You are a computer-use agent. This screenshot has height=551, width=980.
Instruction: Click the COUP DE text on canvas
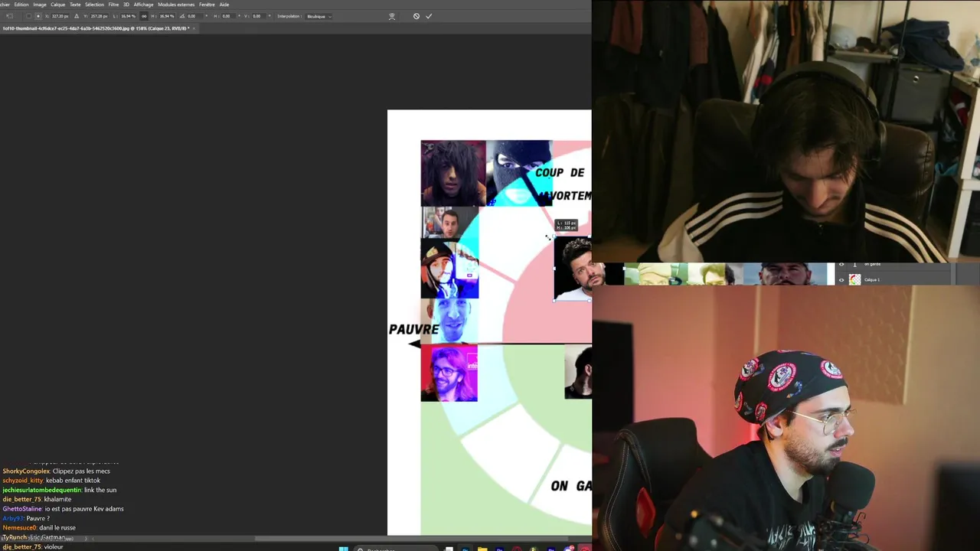[560, 173]
